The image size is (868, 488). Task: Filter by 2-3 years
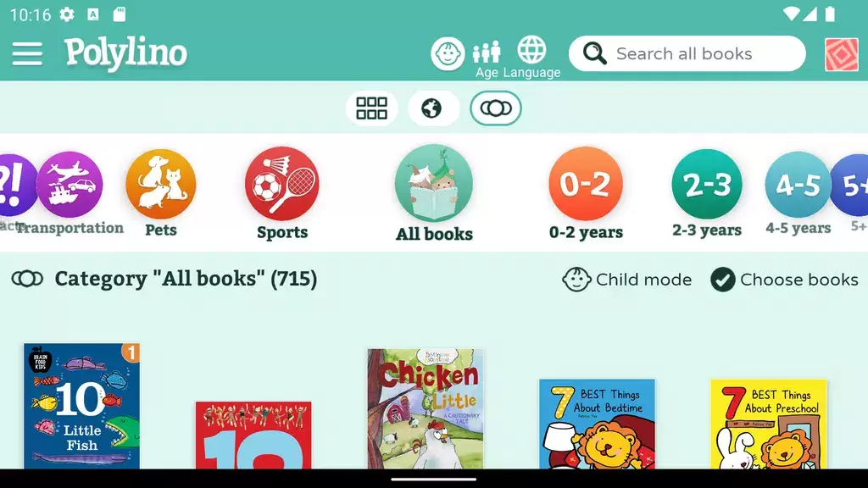tap(707, 194)
